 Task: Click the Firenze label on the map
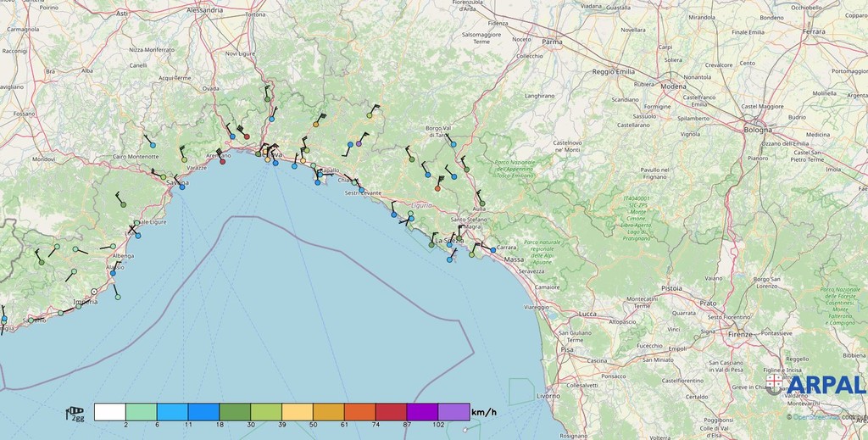[x=740, y=335]
